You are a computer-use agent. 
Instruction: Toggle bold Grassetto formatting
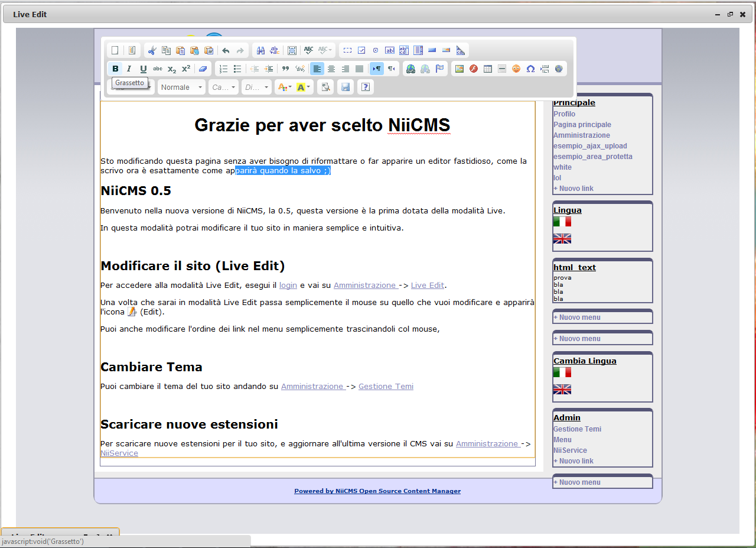coord(115,69)
